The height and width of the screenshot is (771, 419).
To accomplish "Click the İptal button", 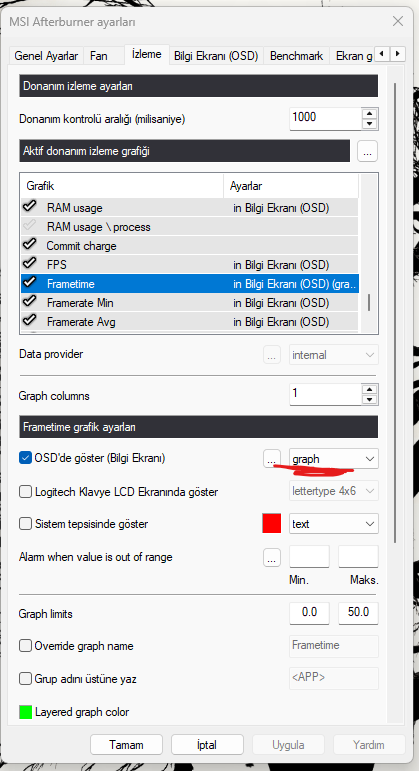I will 207,744.
